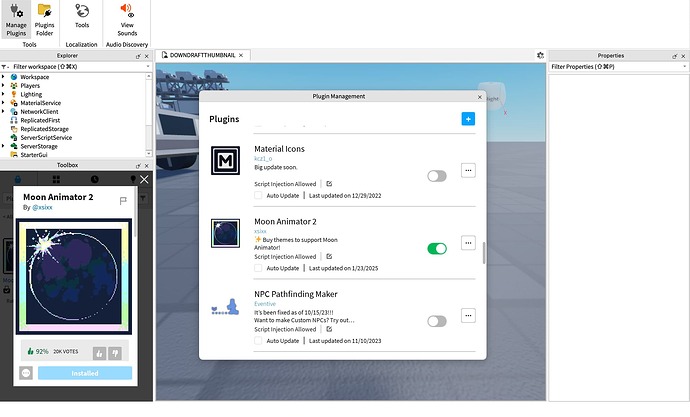Open more options for Moon Animator 2
This screenshot has height=417, width=690.
pyautogui.click(x=468, y=243)
